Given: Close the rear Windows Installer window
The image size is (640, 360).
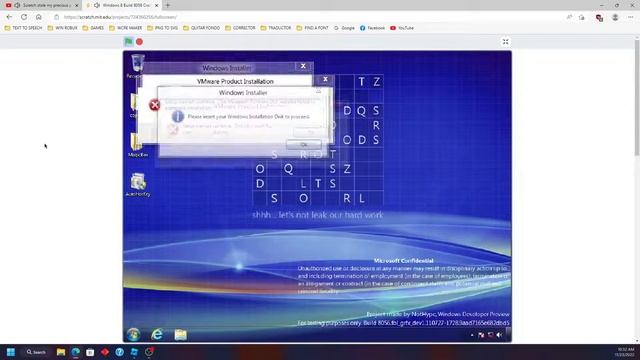Looking at the screenshot, I should pyautogui.click(x=303, y=66).
